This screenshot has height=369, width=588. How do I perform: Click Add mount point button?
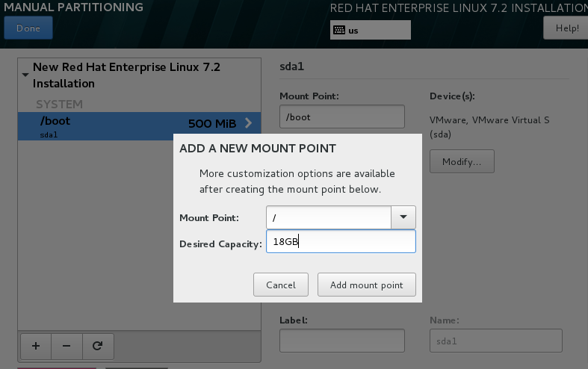pos(366,285)
